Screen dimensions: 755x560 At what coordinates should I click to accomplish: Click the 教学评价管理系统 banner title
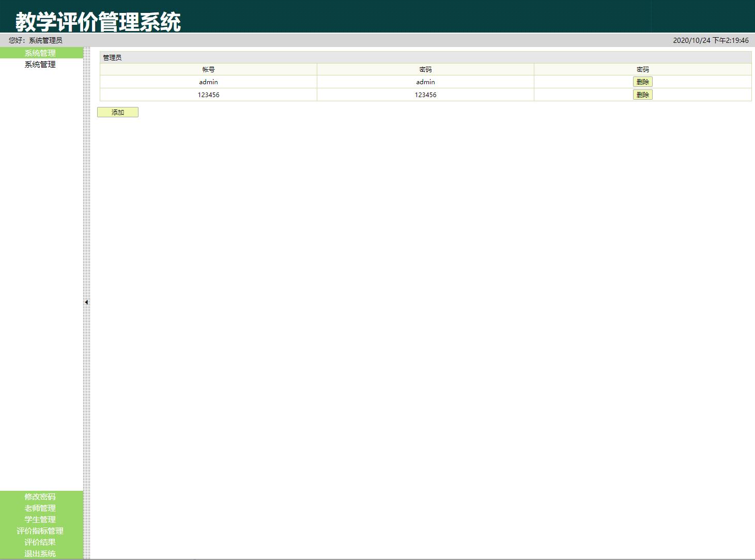point(98,22)
